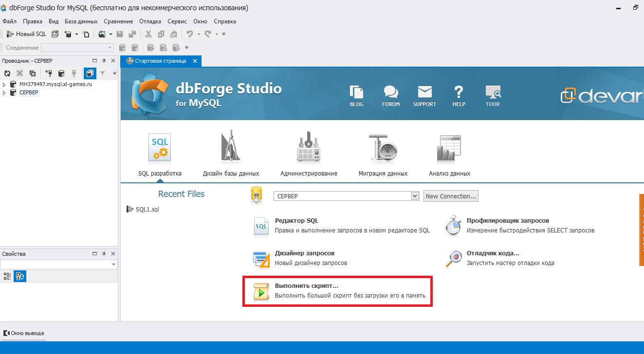This screenshot has width=644, height=354.
Task: Click the Copy icon in toolbar
Action: 161,34
